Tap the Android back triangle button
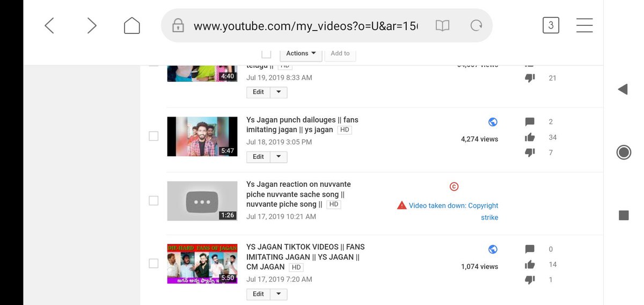Image resolution: width=644 pixels, height=305 pixels. click(x=623, y=89)
